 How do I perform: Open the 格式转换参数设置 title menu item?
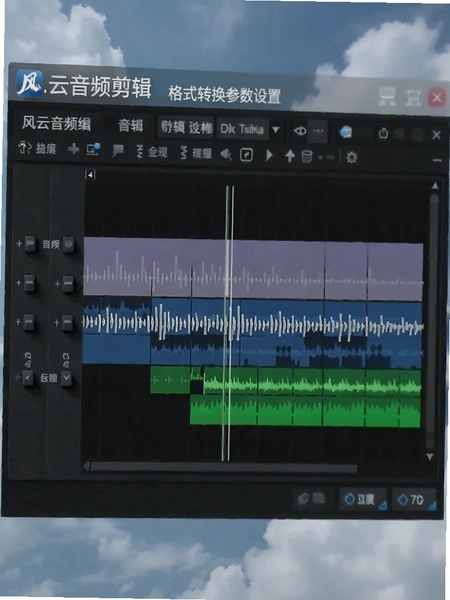[x=224, y=95]
